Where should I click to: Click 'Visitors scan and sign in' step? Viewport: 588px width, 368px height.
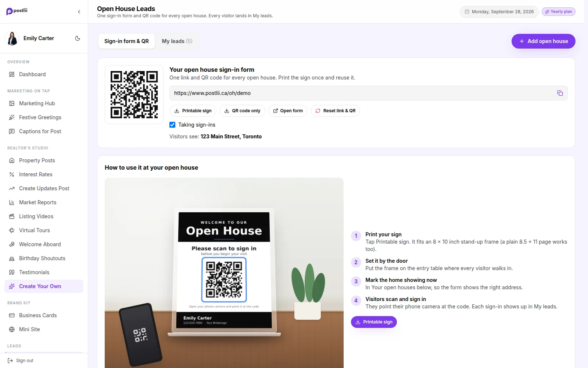click(x=396, y=299)
